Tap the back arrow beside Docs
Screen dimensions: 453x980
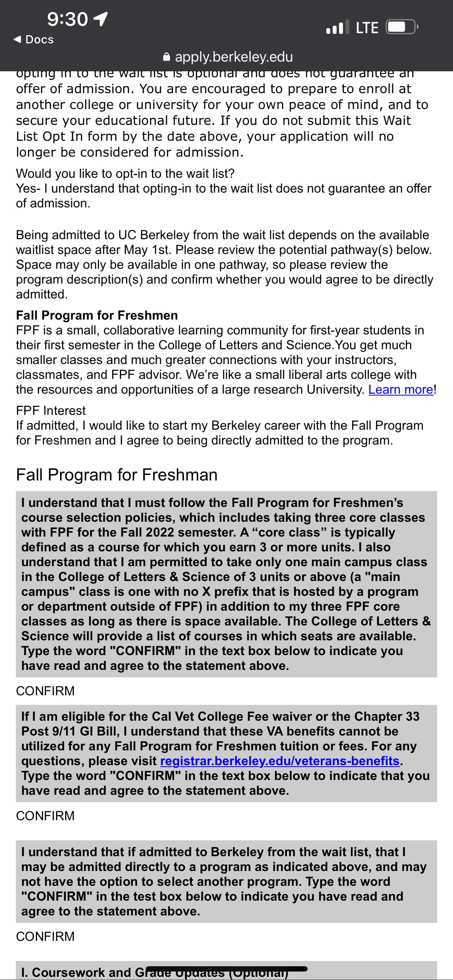point(17,39)
